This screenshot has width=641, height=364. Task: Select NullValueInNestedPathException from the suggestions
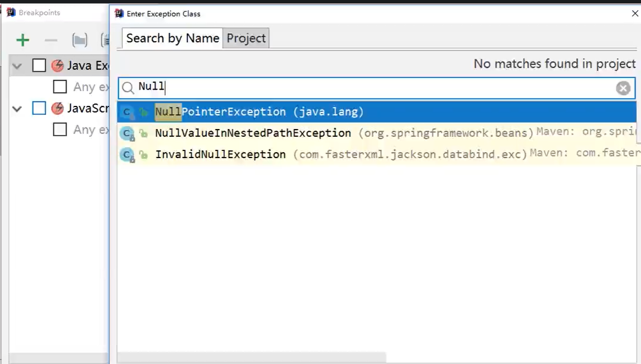click(x=253, y=133)
